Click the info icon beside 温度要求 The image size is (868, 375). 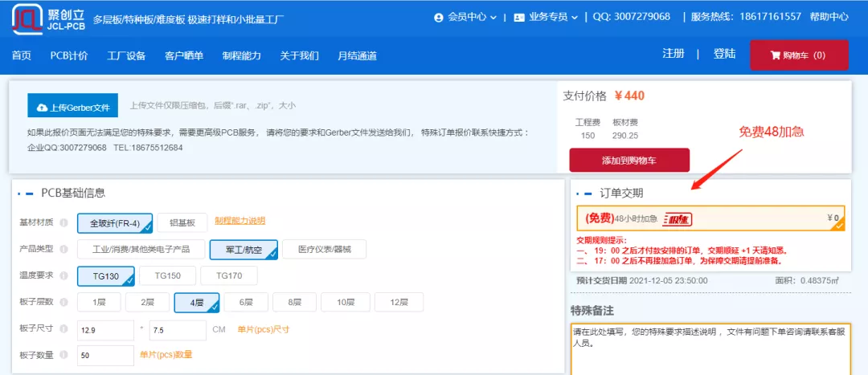pyautogui.click(x=63, y=276)
